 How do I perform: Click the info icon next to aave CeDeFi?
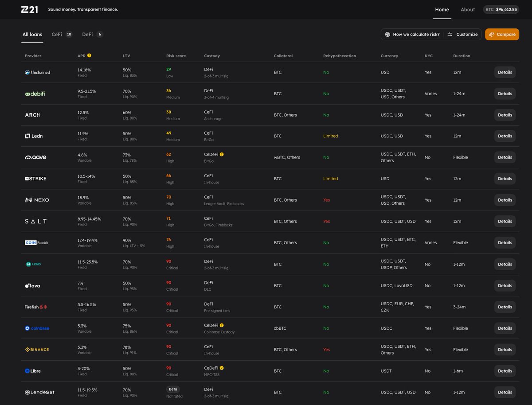click(222, 154)
